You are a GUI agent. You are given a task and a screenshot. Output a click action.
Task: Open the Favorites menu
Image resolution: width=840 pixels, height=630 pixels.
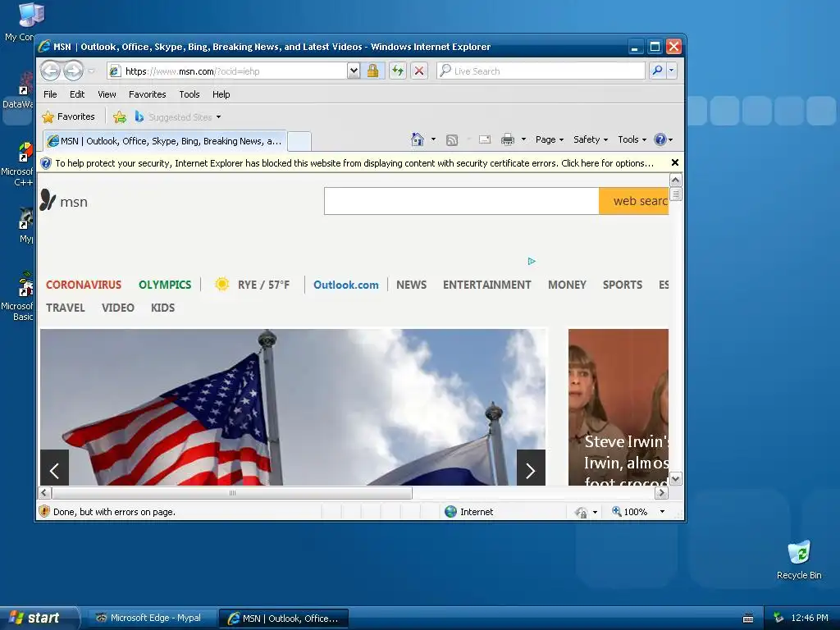(148, 94)
